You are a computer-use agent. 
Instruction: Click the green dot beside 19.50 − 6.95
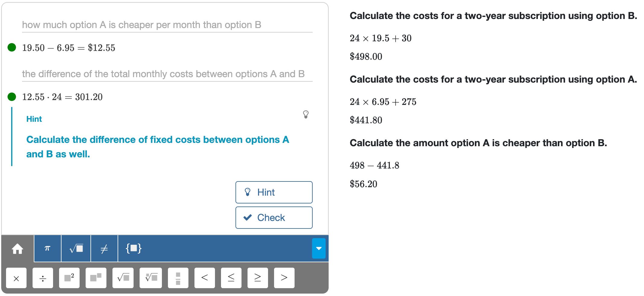point(11,47)
